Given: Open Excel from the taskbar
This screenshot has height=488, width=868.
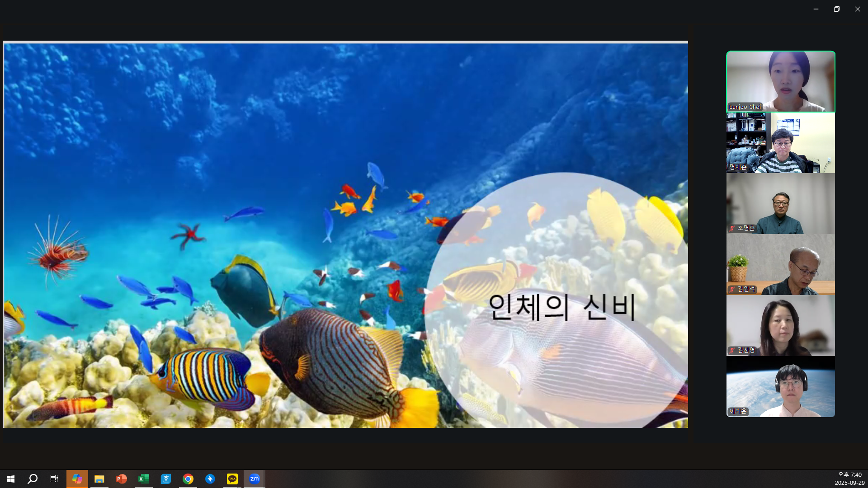Looking at the screenshot, I should pyautogui.click(x=144, y=479).
